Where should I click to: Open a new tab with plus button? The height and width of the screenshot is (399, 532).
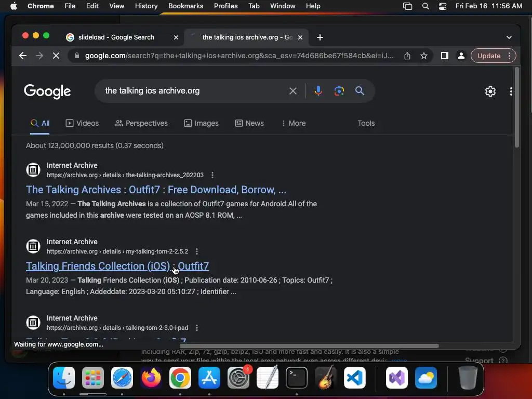click(x=320, y=37)
